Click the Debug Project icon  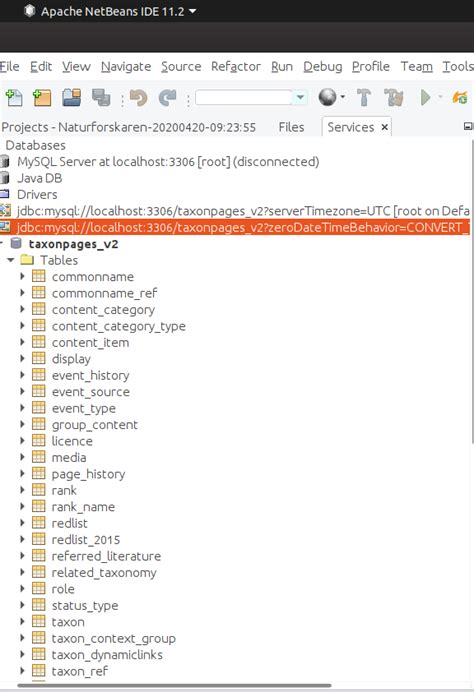point(460,98)
